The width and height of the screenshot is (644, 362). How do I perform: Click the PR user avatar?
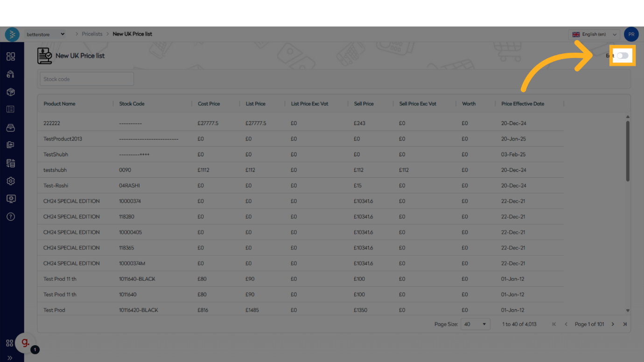point(631,34)
